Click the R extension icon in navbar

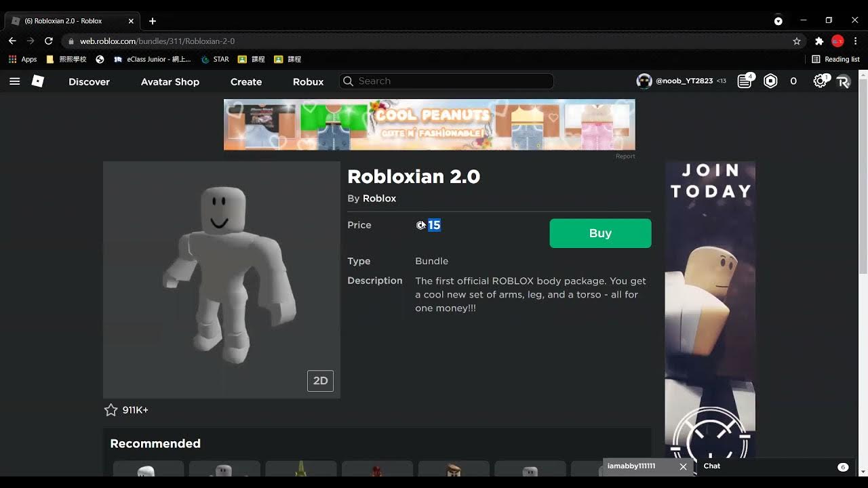843,81
